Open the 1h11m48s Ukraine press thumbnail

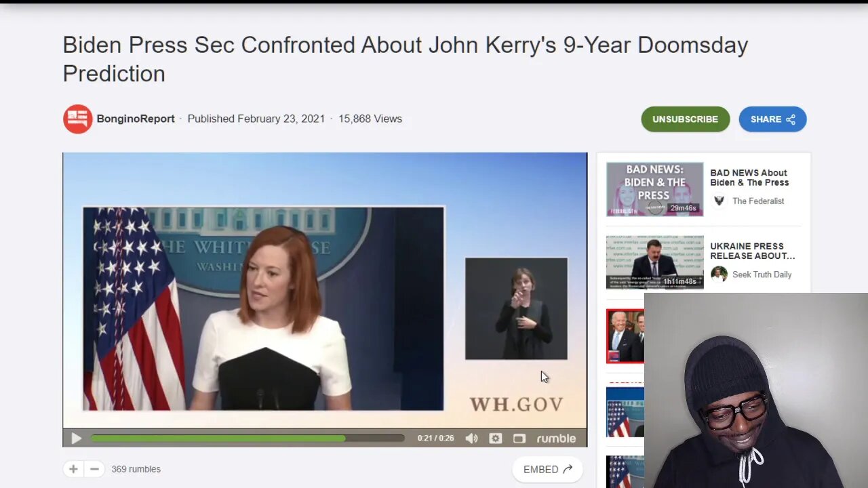(x=654, y=262)
